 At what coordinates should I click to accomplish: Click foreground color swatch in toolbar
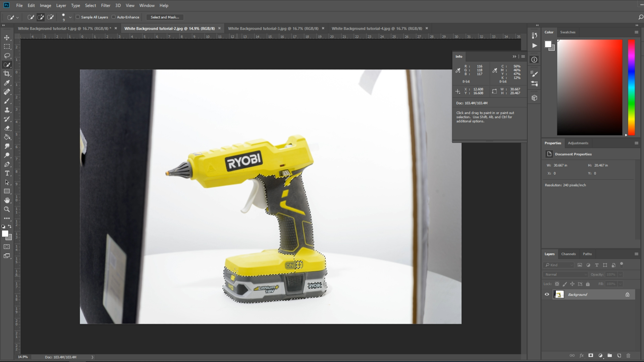(5, 234)
